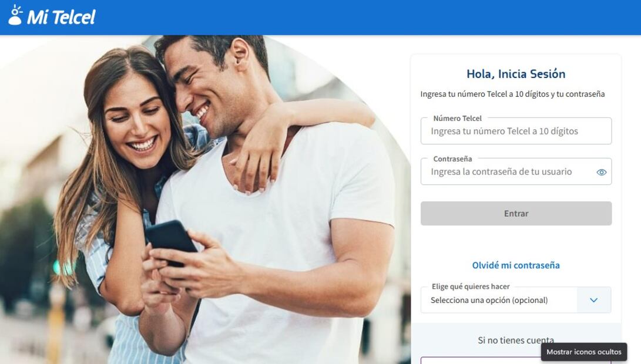Click the Número Telcel field label
The image size is (641, 364).
pos(458,118)
